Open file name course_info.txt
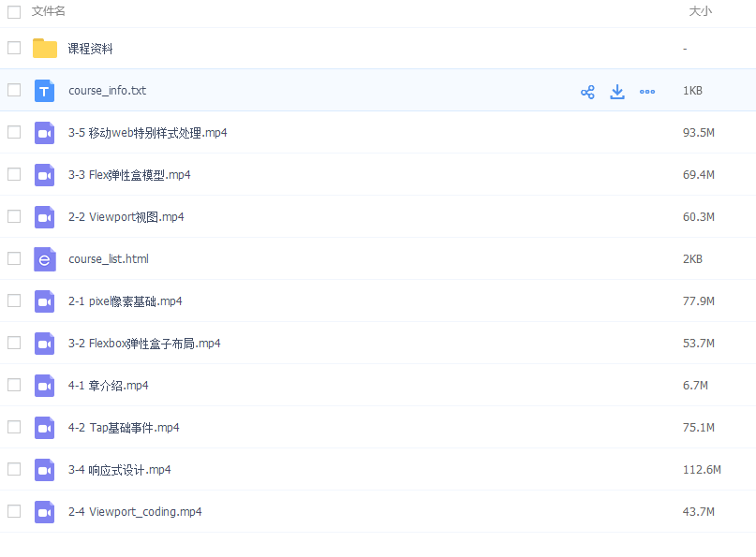 click(107, 91)
